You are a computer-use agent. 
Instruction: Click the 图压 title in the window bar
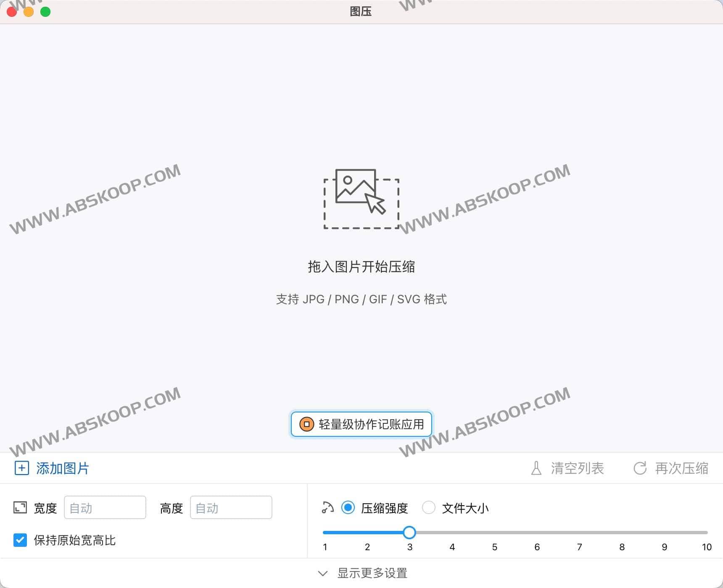[361, 11]
